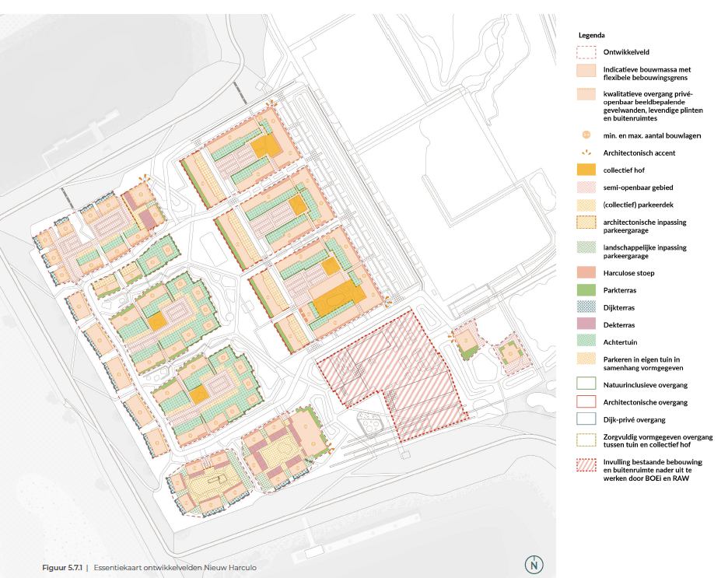Image resolution: width=728 pixels, height=578 pixels.
Task: Click the 'Parkterras' legend label
Action: [x=620, y=290]
